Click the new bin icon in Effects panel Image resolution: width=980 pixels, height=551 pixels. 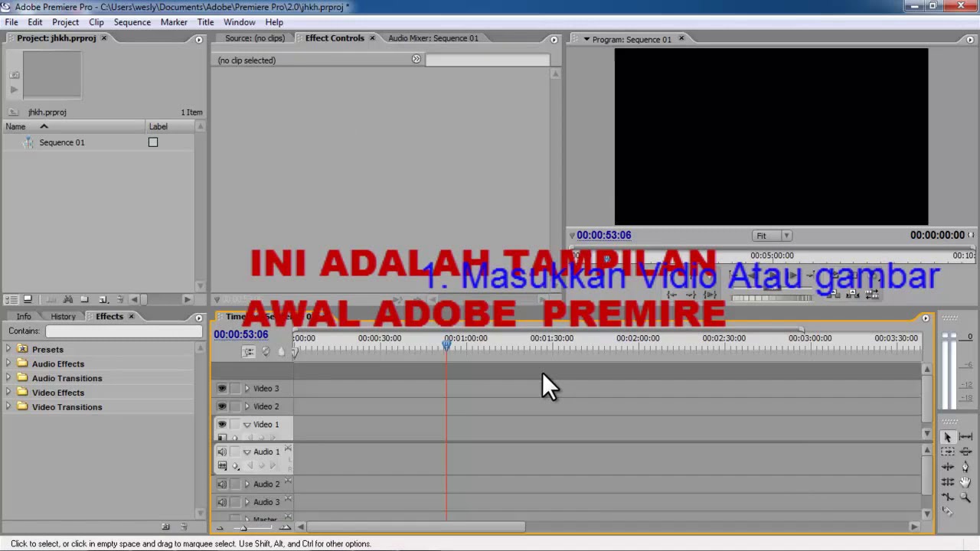[x=165, y=527]
